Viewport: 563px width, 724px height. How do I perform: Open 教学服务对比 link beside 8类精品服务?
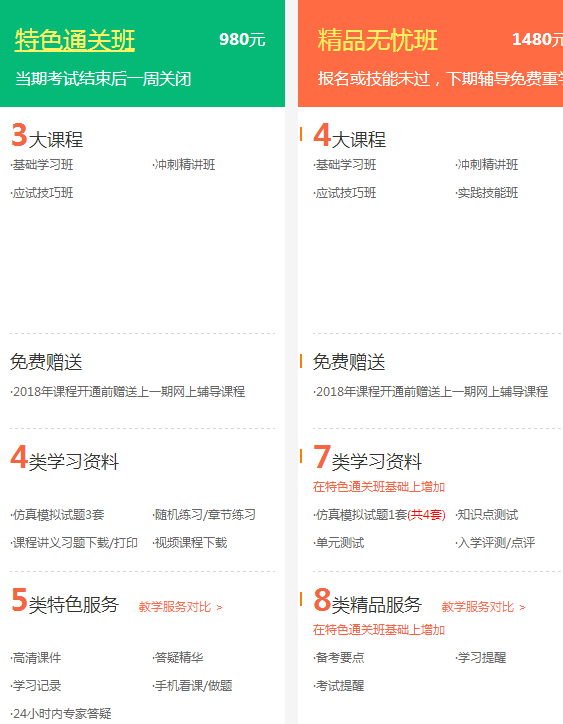pyautogui.click(x=484, y=607)
